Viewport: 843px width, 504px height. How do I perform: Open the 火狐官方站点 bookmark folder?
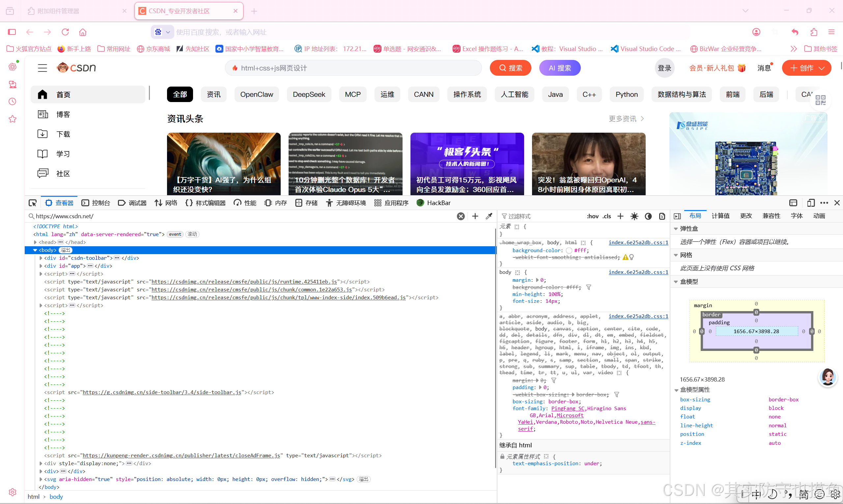click(29, 49)
